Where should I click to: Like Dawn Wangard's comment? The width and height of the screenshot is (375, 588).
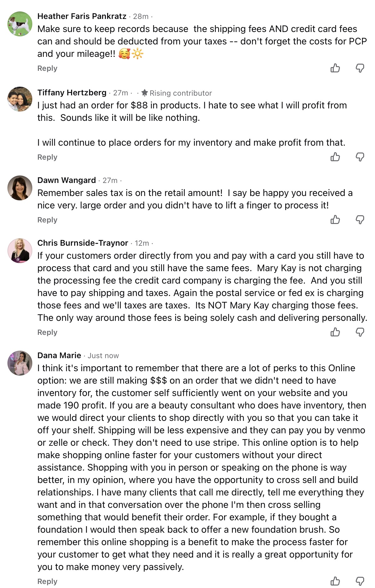[x=335, y=220]
